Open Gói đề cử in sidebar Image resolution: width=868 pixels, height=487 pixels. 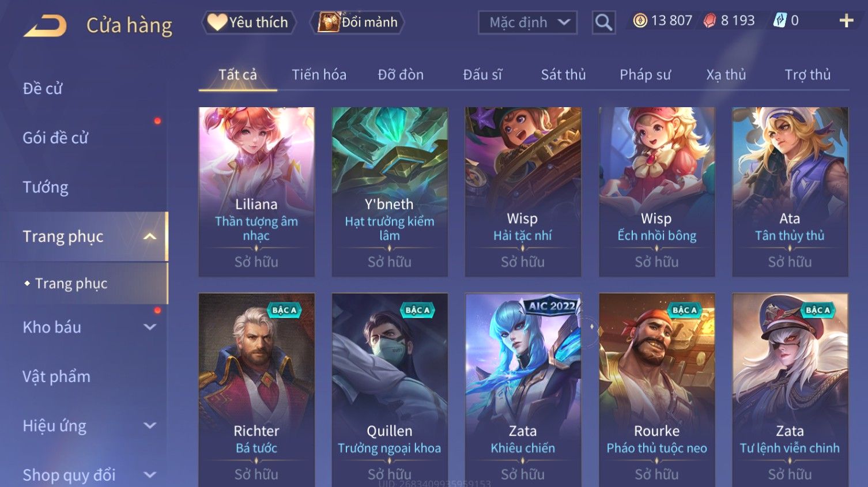[x=55, y=138]
